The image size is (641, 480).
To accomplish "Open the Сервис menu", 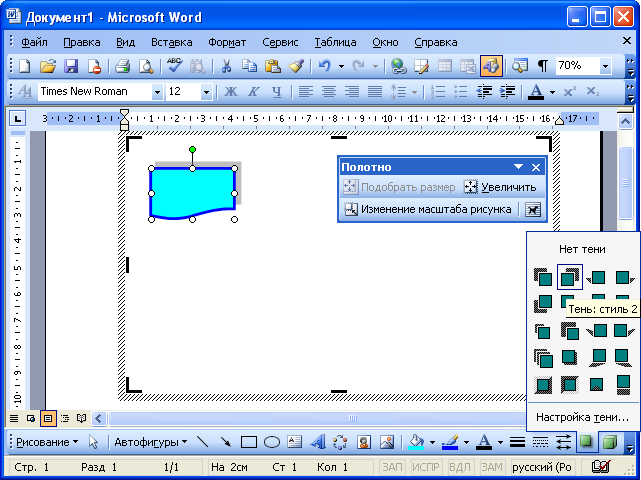I will point(280,42).
